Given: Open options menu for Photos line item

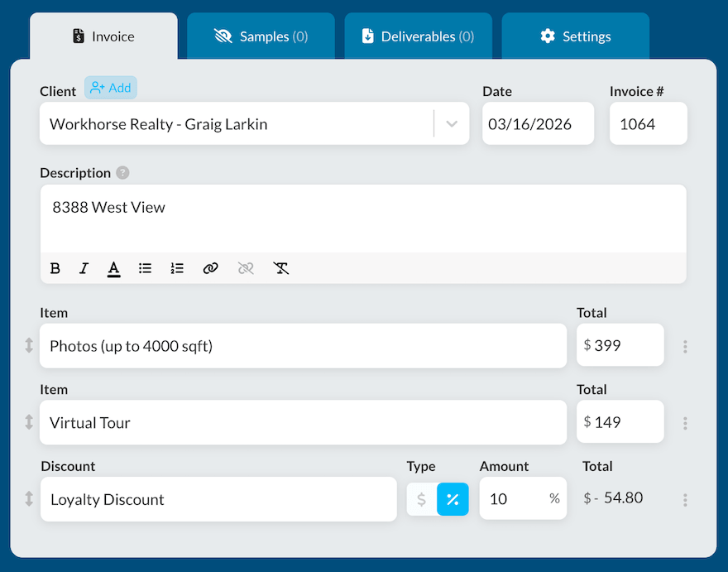Looking at the screenshot, I should pyautogui.click(x=685, y=345).
